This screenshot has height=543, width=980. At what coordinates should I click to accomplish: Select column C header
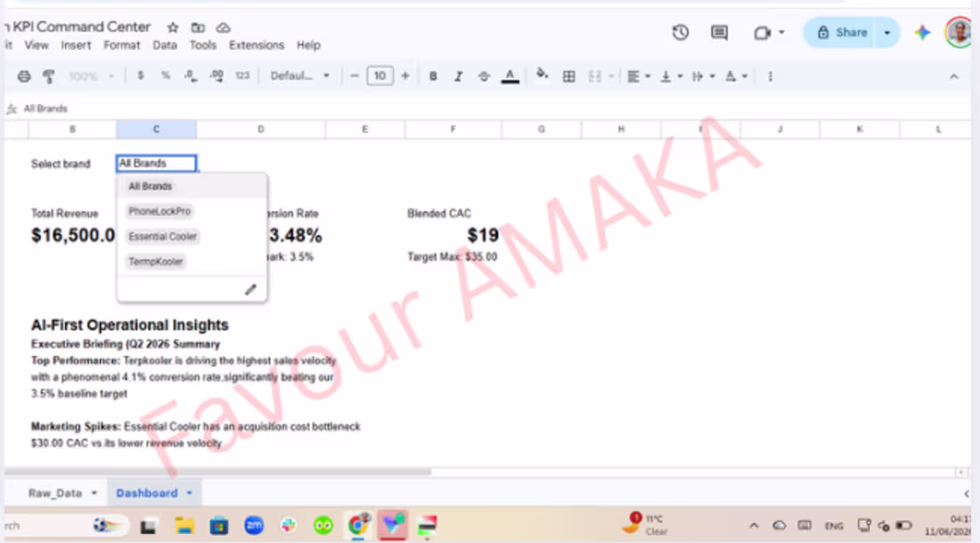156,129
